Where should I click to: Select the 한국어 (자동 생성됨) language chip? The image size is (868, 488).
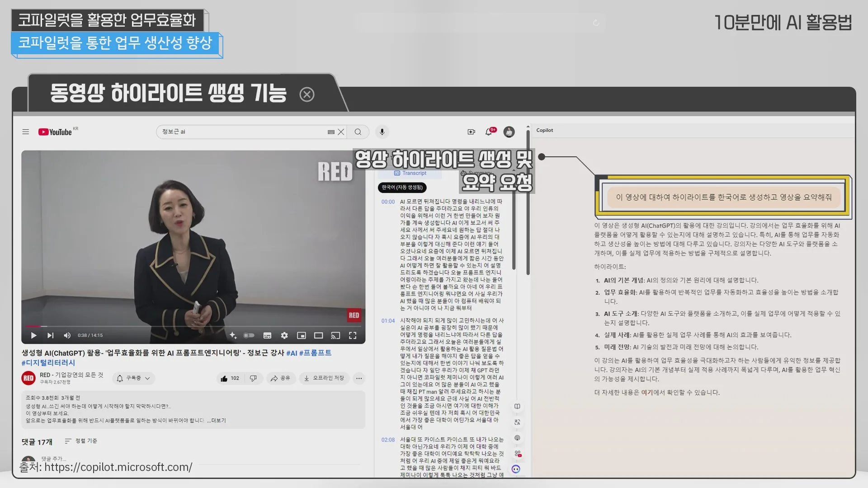[x=402, y=188]
